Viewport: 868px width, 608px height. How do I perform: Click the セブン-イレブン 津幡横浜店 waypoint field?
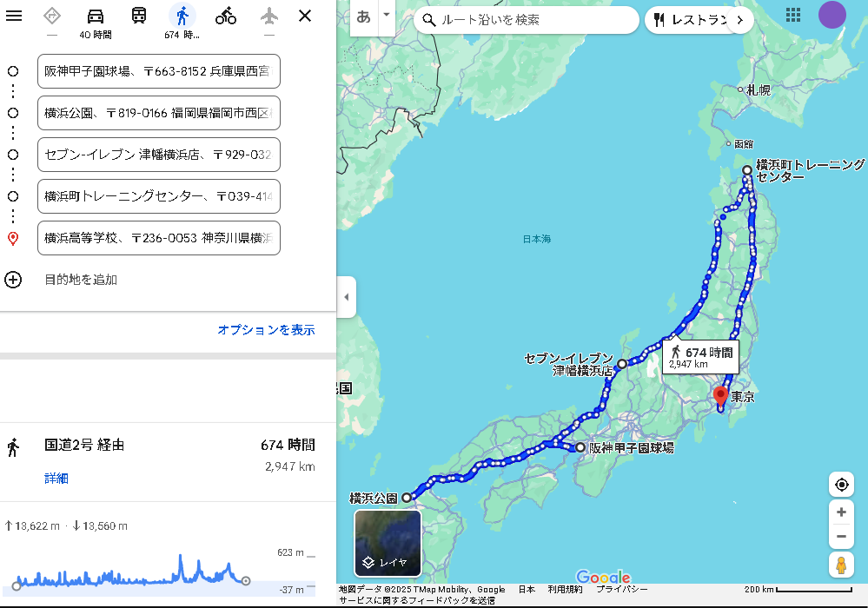point(159,155)
